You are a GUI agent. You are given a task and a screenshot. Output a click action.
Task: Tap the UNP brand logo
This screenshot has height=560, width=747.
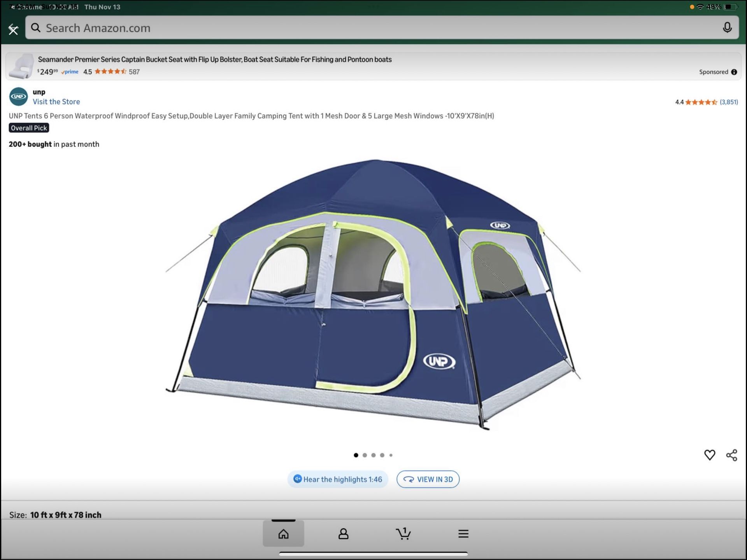[x=18, y=97]
